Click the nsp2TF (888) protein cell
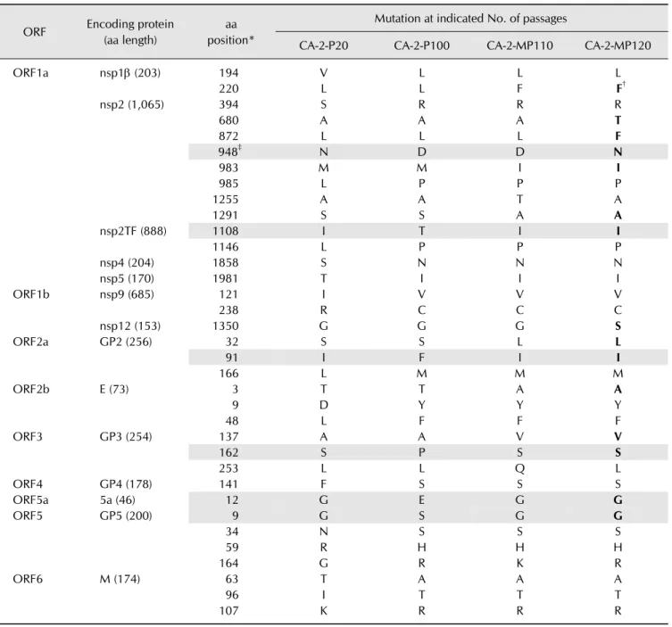The width and height of the screenshot is (672, 627). pos(133,231)
